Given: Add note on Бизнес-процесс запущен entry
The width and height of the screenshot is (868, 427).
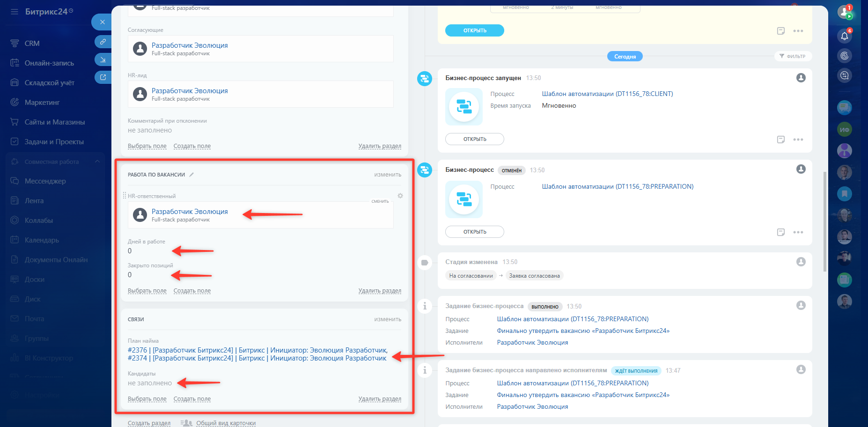Looking at the screenshot, I should pos(781,140).
